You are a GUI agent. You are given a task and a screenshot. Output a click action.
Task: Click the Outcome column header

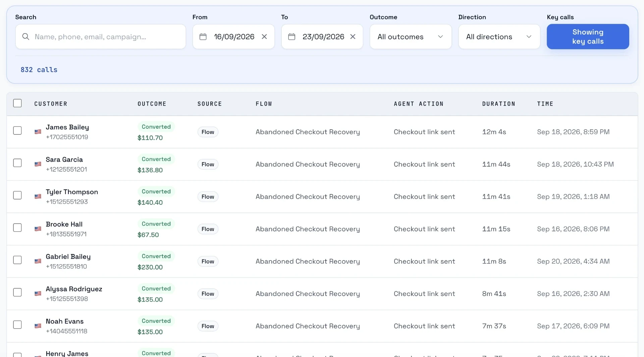(152, 104)
